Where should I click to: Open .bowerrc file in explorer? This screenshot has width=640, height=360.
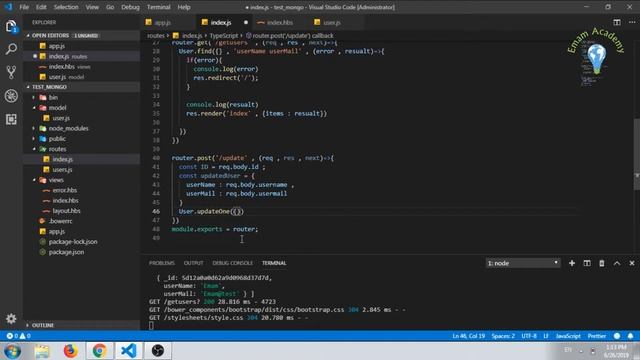point(82,221)
